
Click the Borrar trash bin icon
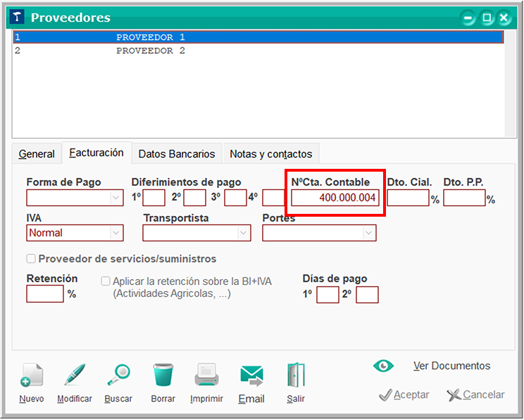(x=163, y=375)
